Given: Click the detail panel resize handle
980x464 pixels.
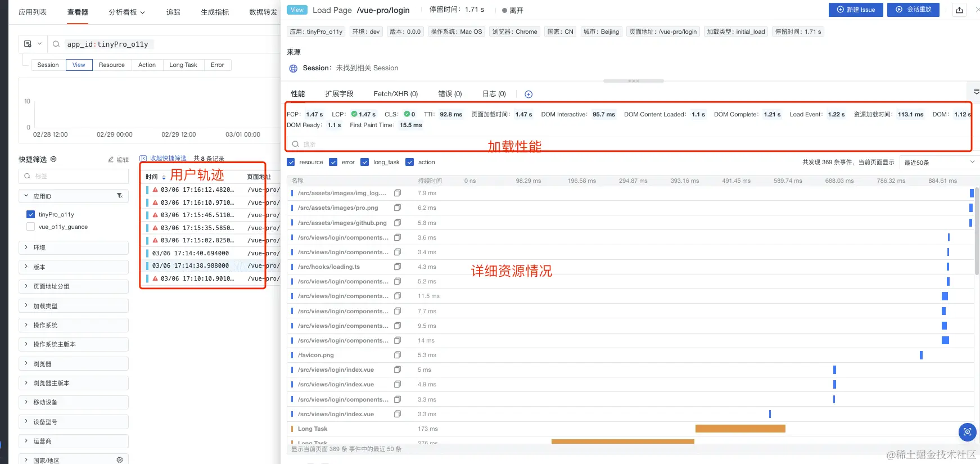Looking at the screenshot, I should coord(634,81).
